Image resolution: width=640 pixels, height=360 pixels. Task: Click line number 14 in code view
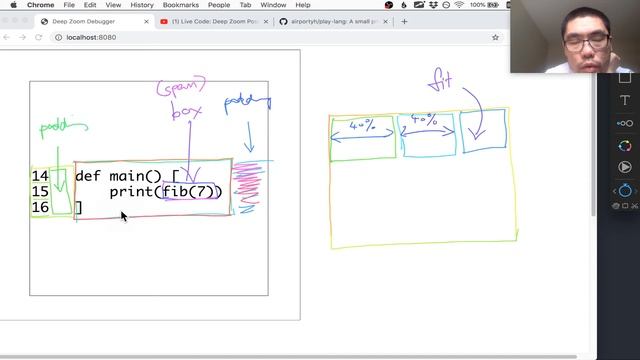point(40,176)
